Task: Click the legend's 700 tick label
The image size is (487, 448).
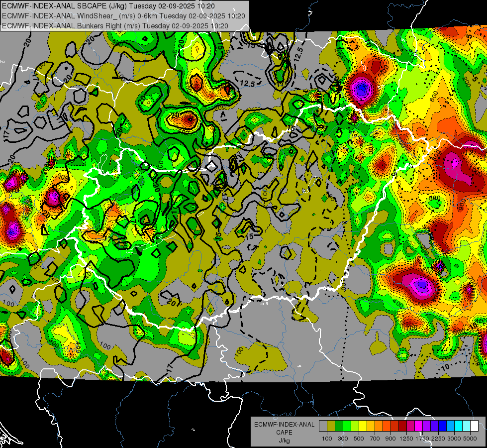Action: 375,439
